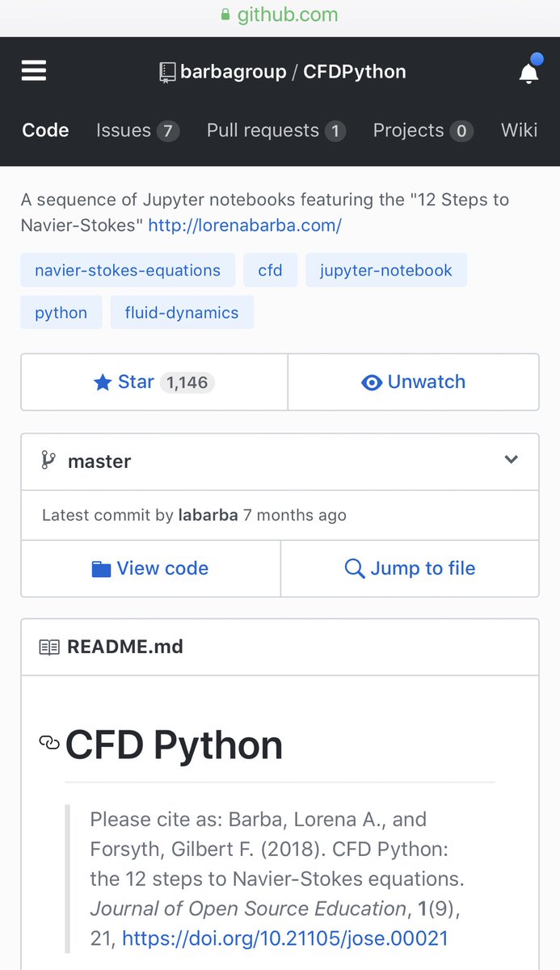Click the README.md file header
This screenshot has width=560, height=970.
pyautogui.click(x=280, y=647)
